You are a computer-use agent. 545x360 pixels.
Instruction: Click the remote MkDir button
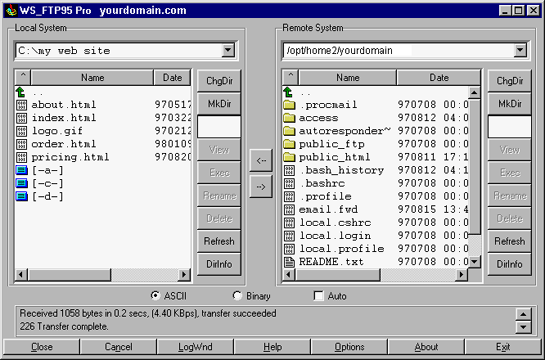510,104
